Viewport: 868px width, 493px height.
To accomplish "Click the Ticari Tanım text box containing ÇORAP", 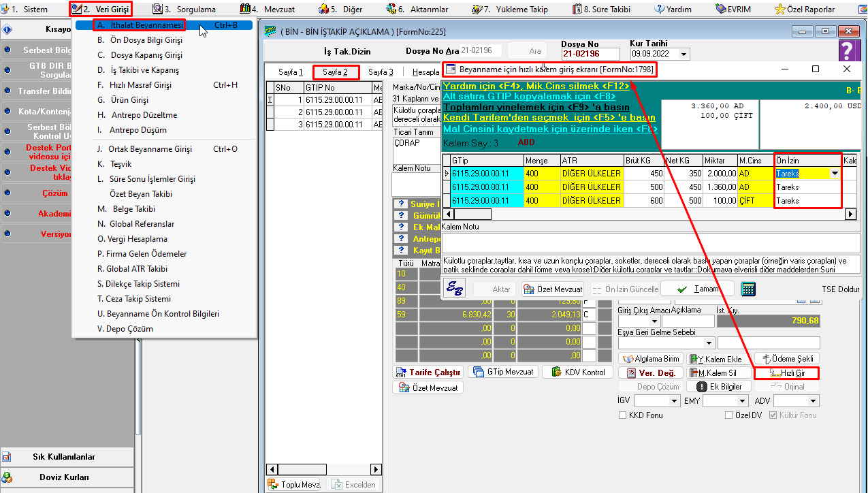I will click(417, 150).
